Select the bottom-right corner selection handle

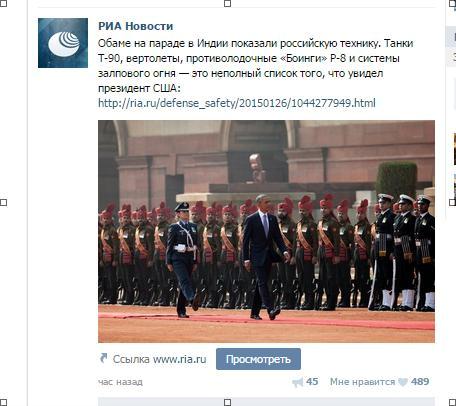coord(453,402)
